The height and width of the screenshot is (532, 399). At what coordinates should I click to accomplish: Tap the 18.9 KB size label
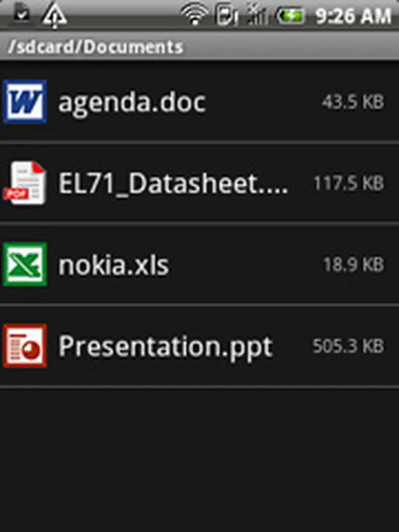click(x=353, y=265)
